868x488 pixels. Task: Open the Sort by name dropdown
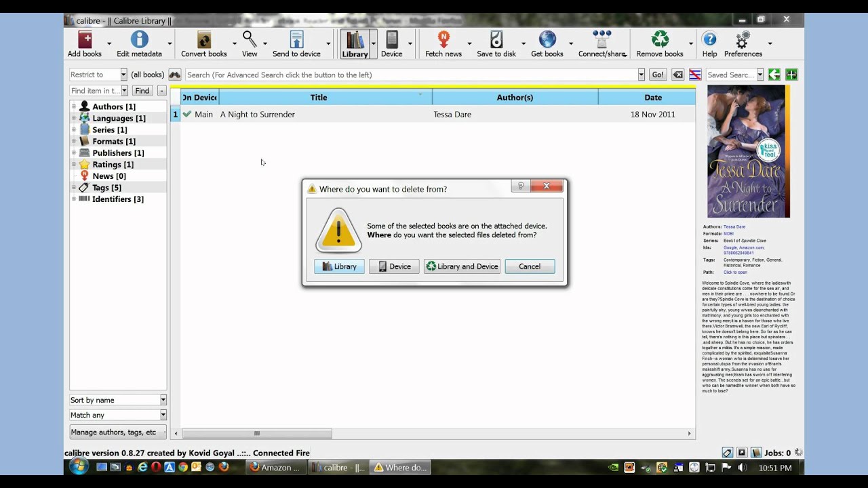coord(163,400)
